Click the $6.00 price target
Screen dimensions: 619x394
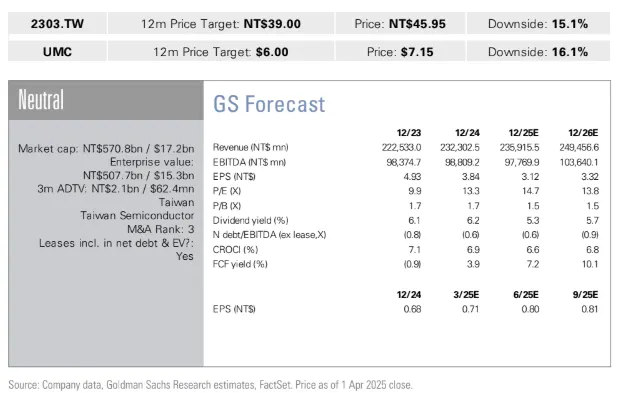[x=272, y=52]
